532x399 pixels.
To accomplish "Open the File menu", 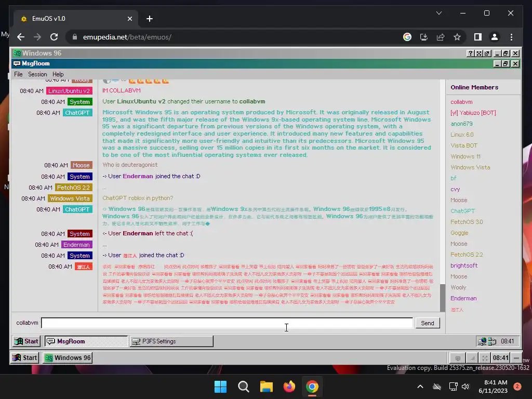I will pyautogui.click(x=18, y=74).
